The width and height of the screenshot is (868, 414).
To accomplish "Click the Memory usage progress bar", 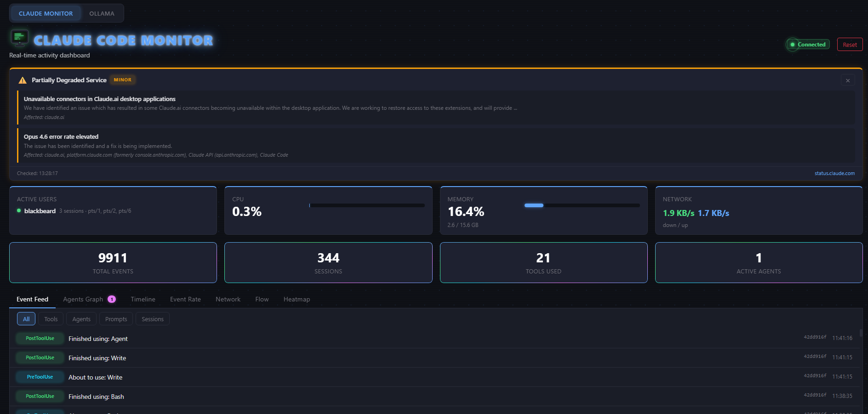I will 582,205.
